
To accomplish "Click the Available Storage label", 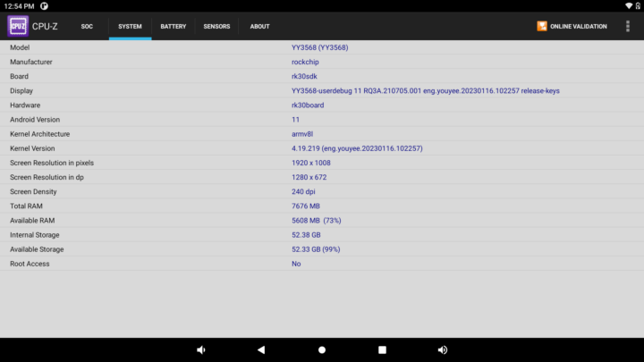I will pos(37,249).
